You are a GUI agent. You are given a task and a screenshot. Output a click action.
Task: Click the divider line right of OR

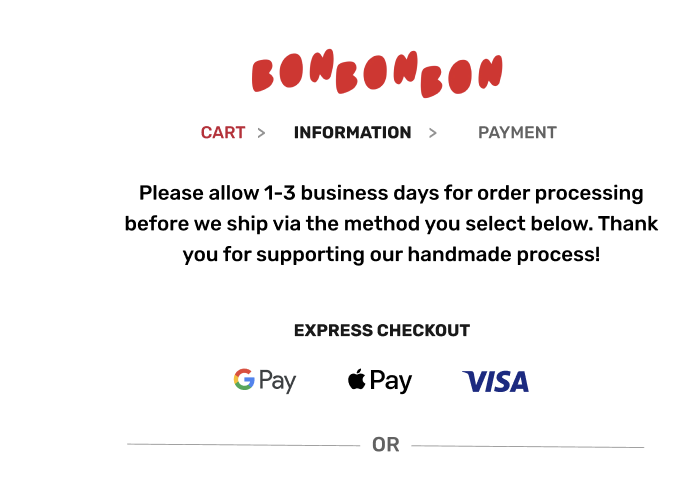(528, 446)
